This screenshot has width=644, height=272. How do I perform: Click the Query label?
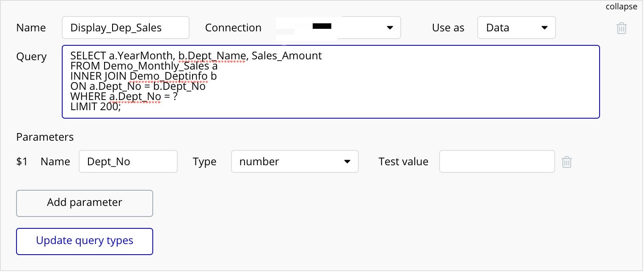[31, 57]
